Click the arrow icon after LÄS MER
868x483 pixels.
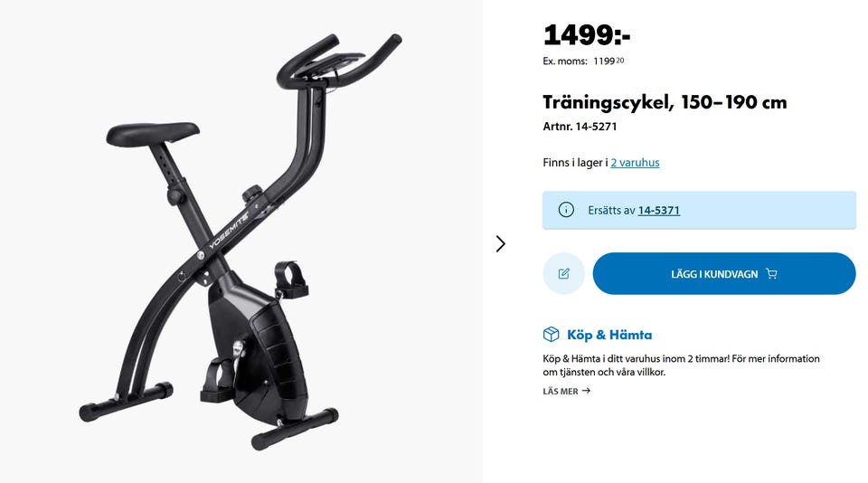pos(586,391)
